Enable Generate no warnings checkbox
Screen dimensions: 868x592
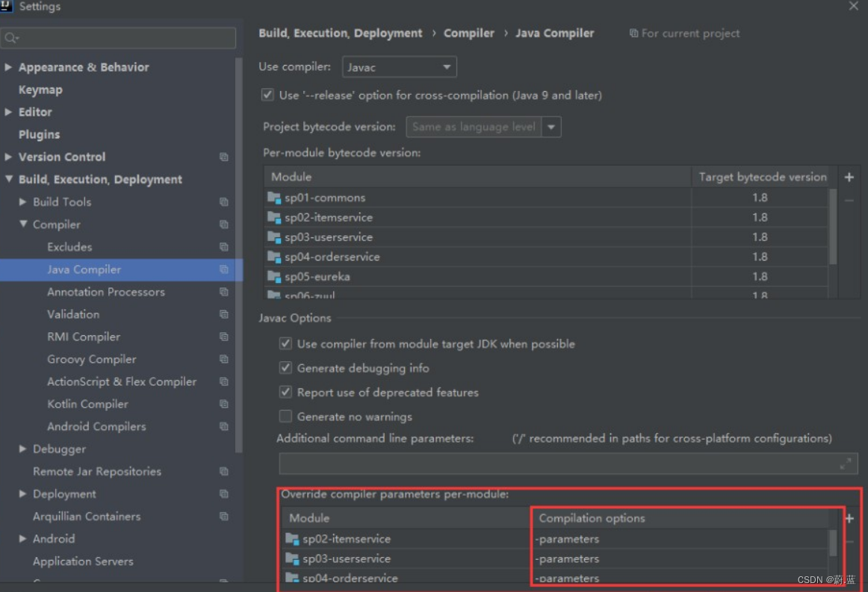pos(285,416)
